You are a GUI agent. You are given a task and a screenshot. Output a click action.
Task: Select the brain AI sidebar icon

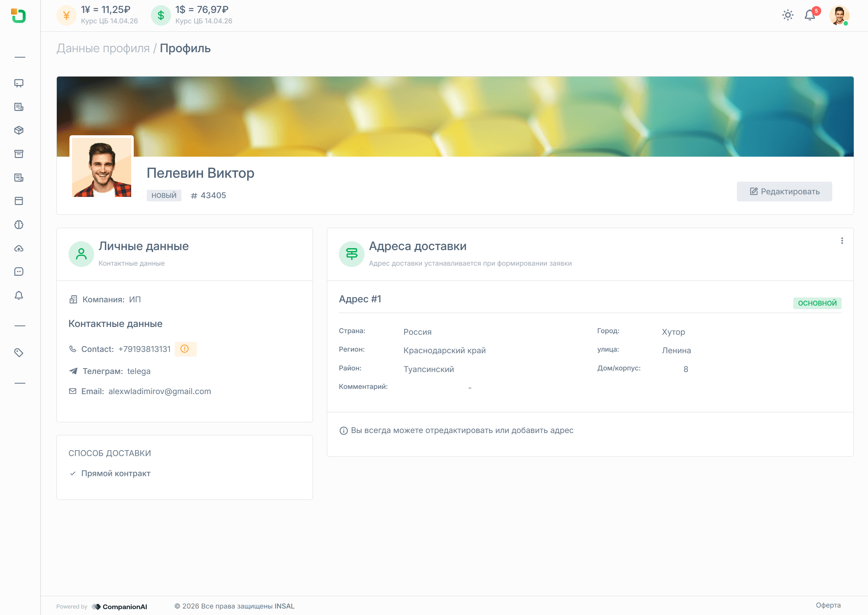point(19,224)
